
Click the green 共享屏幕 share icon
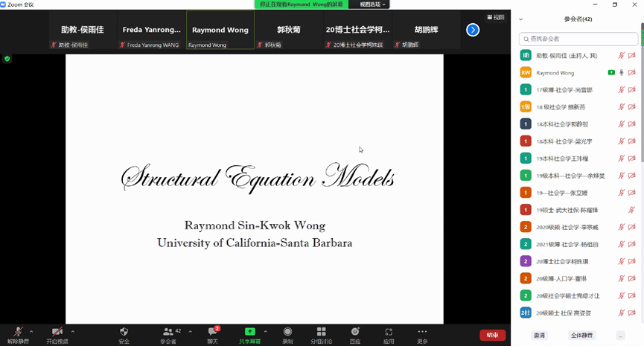pyautogui.click(x=249, y=331)
